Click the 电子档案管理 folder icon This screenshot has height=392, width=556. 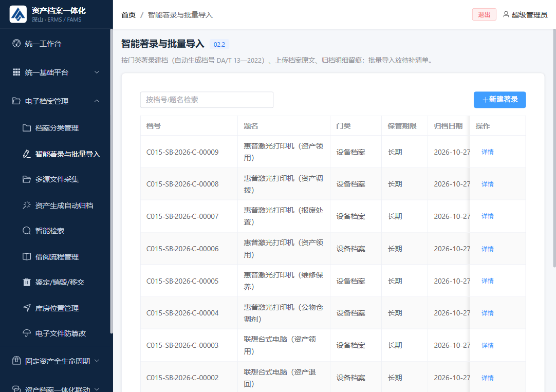[x=16, y=101]
